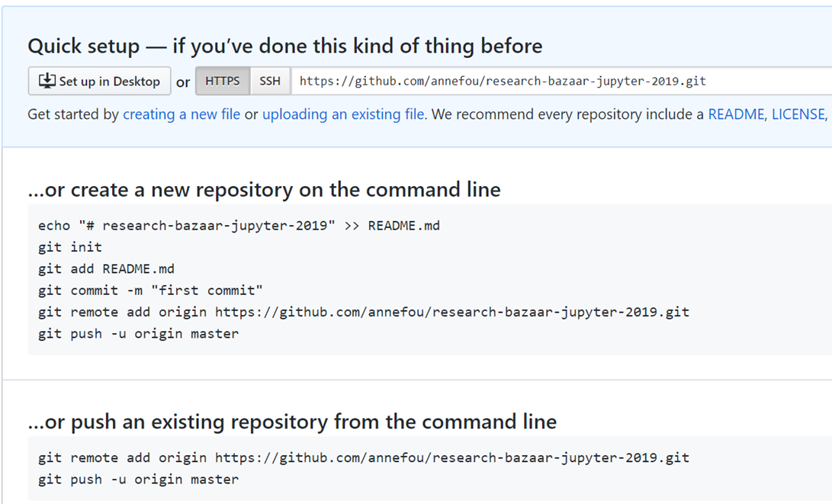
Task: Click git push line in existing-repo block
Action: coord(139,480)
